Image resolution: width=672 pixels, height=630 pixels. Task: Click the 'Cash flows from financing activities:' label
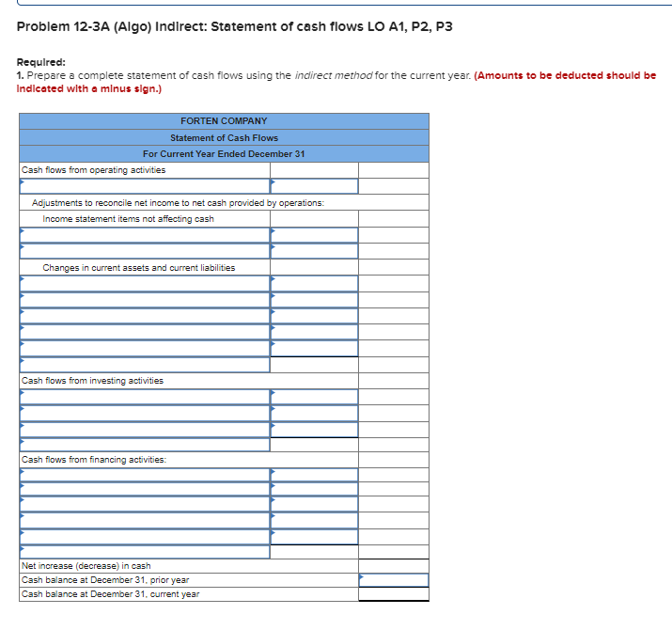(94, 459)
